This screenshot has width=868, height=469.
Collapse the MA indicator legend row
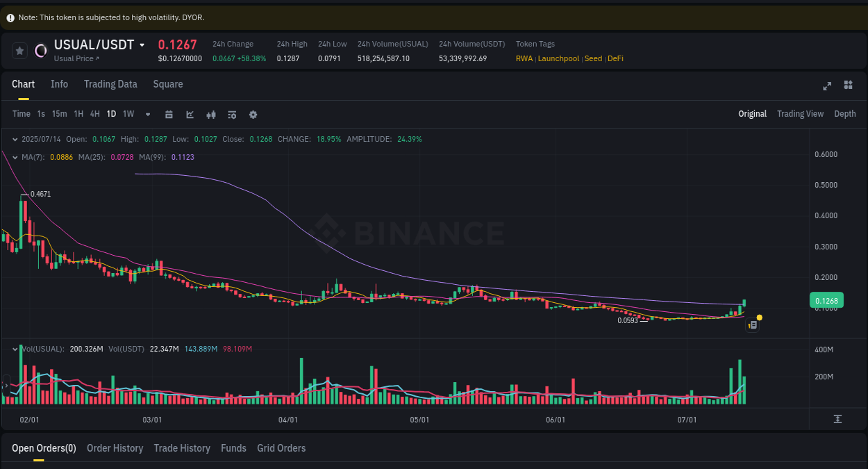15,157
